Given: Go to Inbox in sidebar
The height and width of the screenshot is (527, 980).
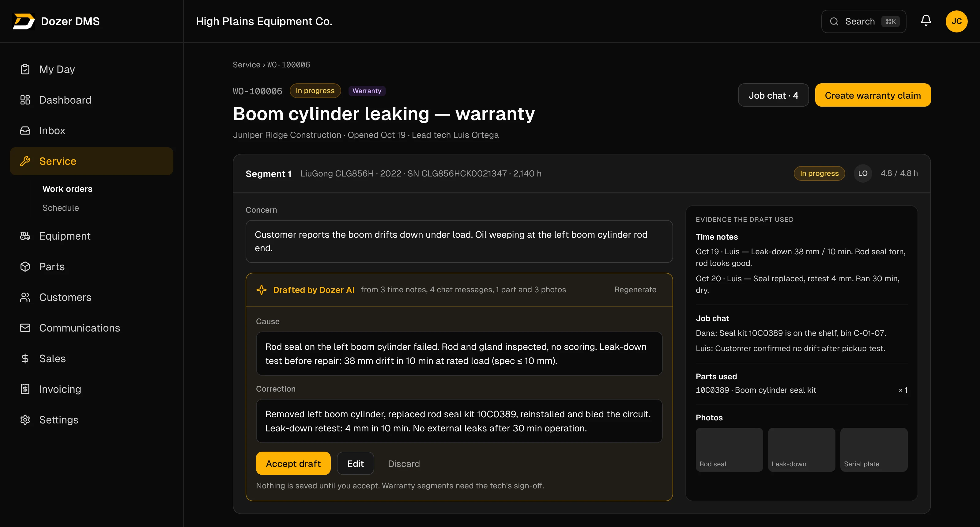Looking at the screenshot, I should point(91,131).
